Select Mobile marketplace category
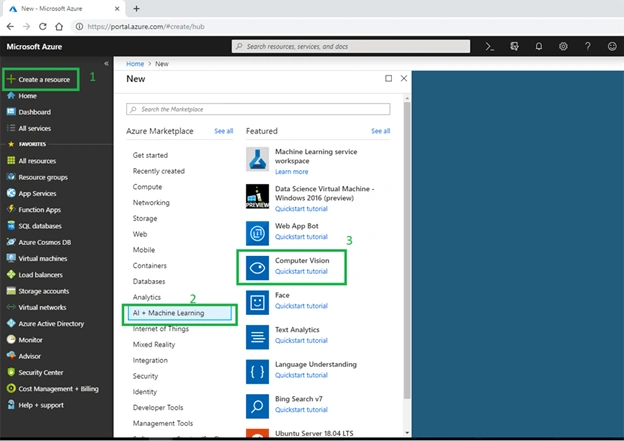Screen dimensions: 624x441 point(144,250)
